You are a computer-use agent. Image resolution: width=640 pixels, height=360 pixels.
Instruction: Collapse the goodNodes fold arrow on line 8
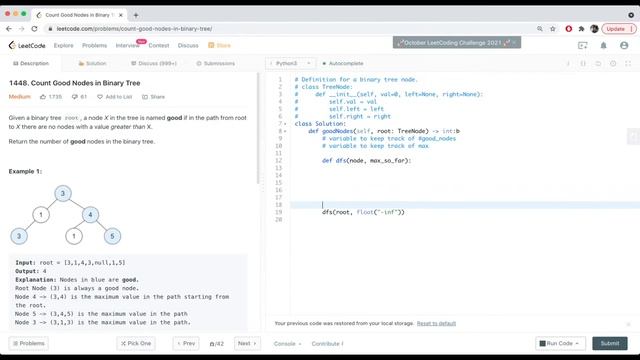[x=285, y=131]
